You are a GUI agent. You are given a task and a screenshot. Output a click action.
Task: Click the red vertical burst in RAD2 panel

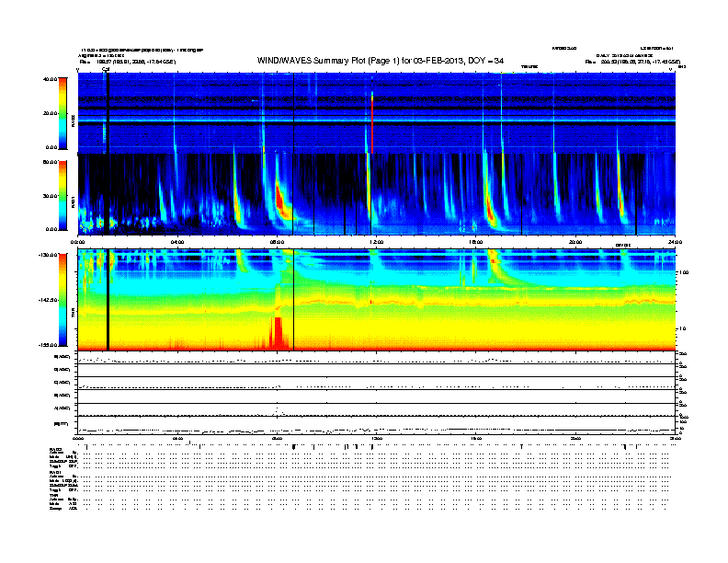click(372, 123)
